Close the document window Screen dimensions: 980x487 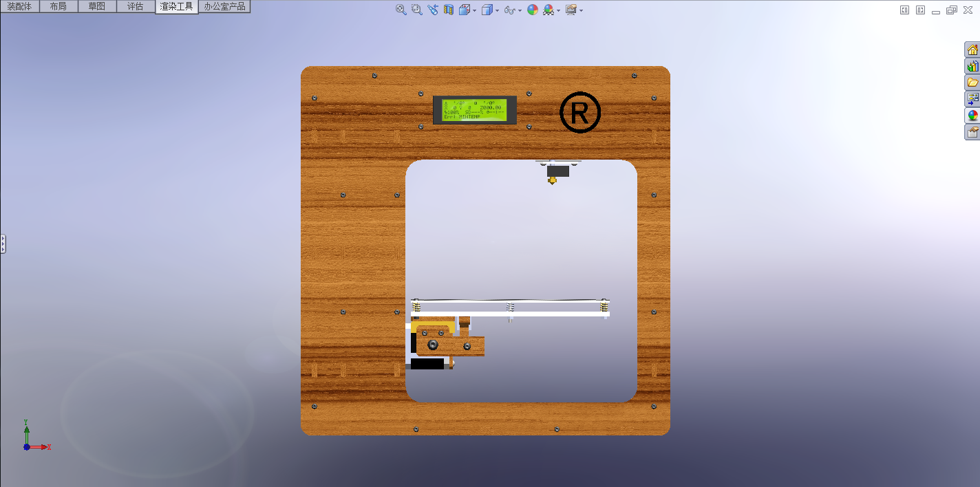pos(968,10)
